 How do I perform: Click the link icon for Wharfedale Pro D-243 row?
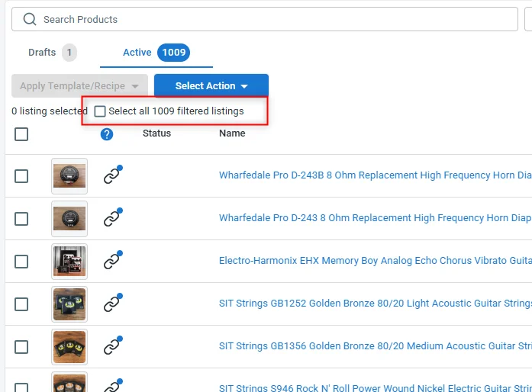[112, 219]
